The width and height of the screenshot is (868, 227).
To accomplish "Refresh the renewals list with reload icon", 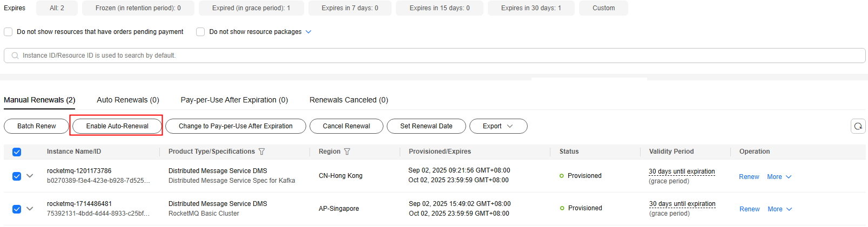I will pos(858,126).
